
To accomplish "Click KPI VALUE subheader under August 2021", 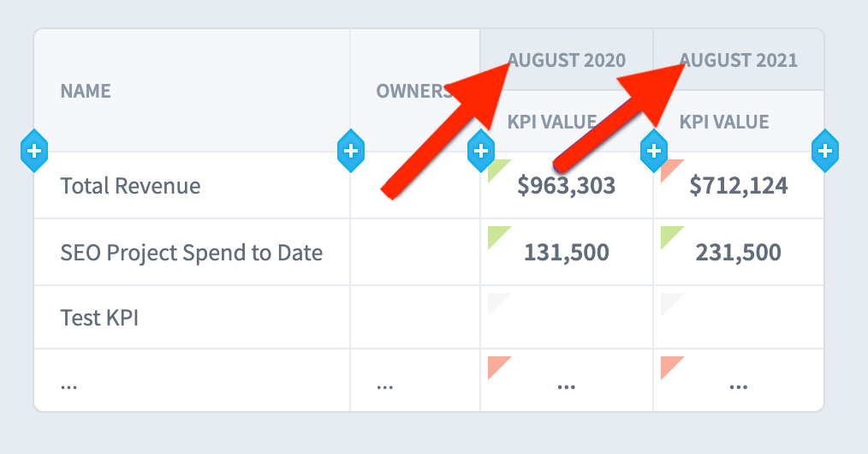I will [724, 122].
